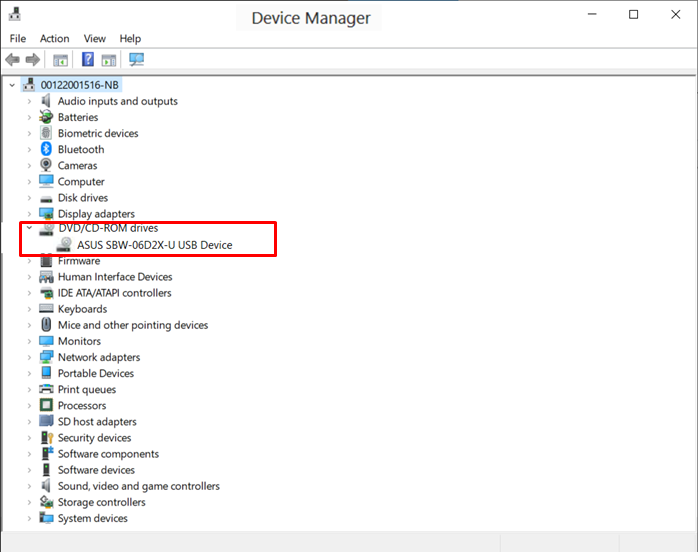
Task: Expand the Network adapters category
Action: point(29,357)
